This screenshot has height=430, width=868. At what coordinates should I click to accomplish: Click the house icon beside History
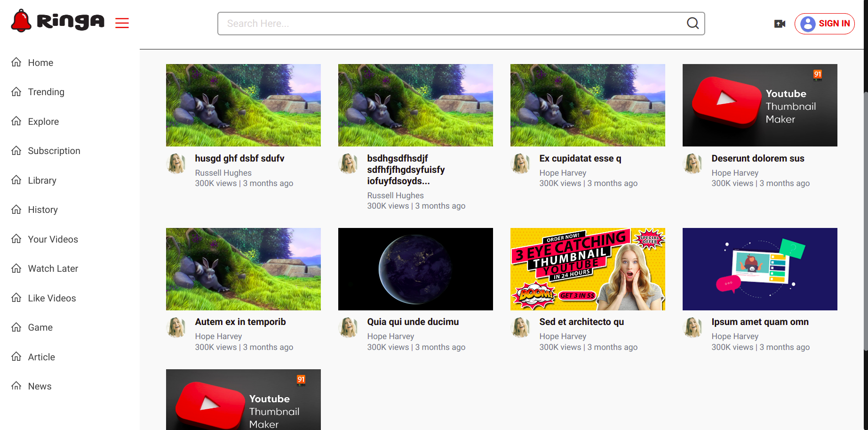pyautogui.click(x=16, y=209)
